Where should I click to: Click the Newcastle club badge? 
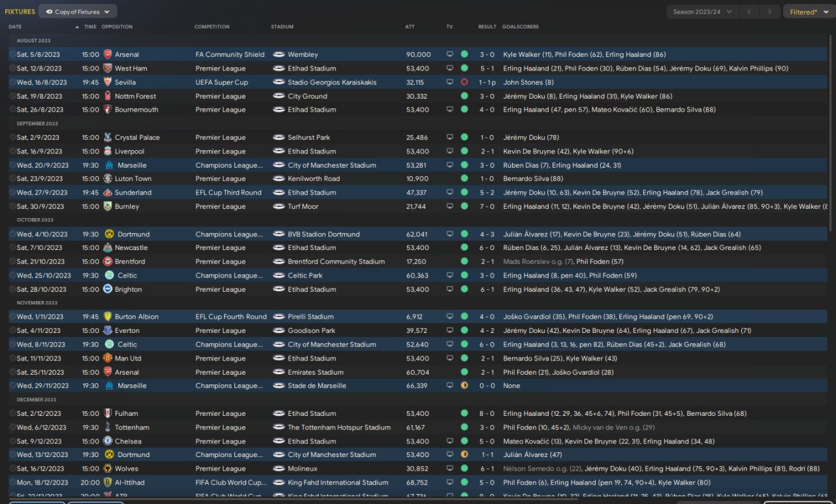point(108,248)
